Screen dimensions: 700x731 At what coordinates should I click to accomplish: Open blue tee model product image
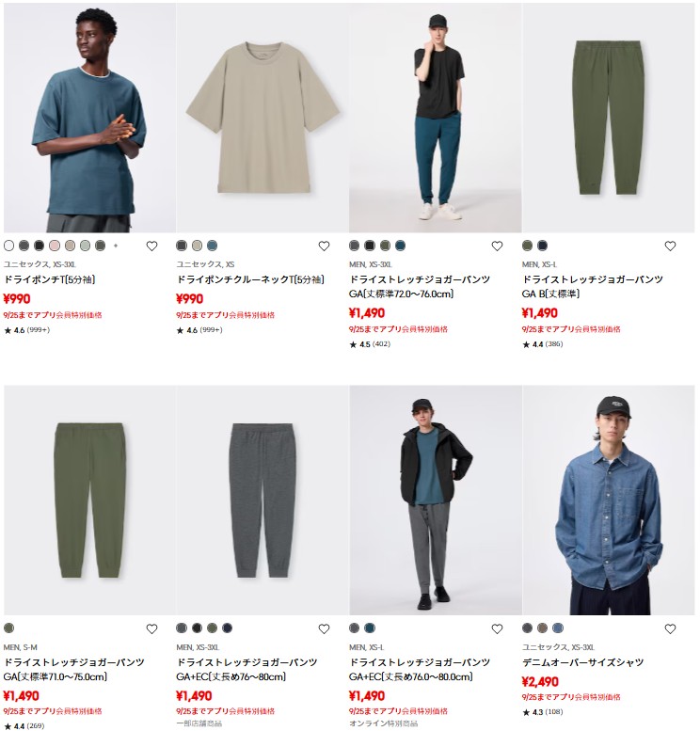[x=90, y=118]
